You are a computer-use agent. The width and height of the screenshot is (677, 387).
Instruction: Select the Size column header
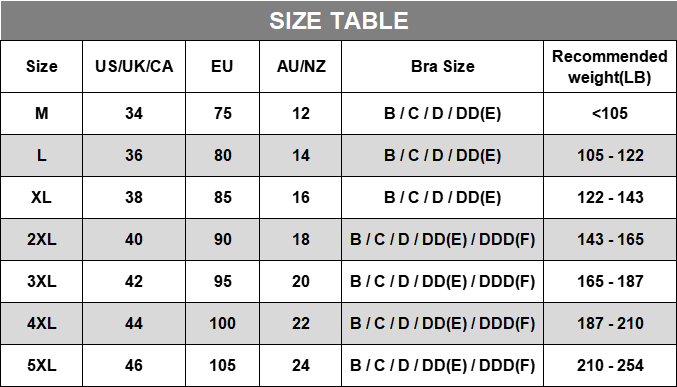coord(41,67)
